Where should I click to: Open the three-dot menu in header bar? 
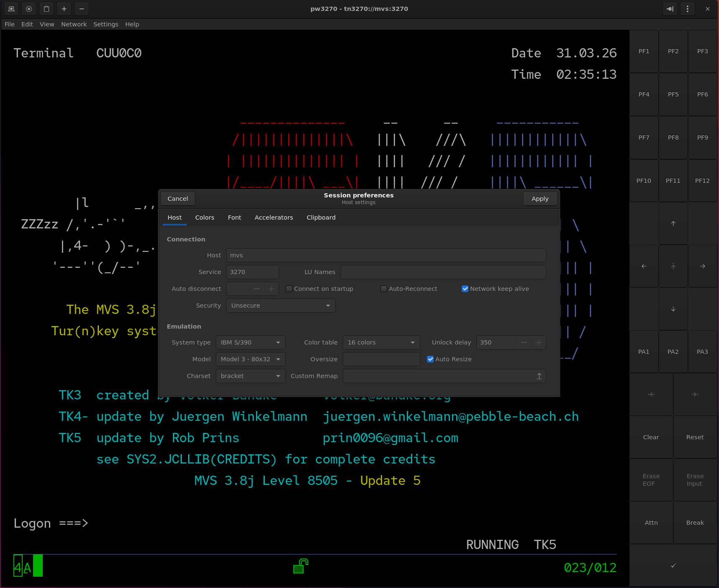point(687,9)
